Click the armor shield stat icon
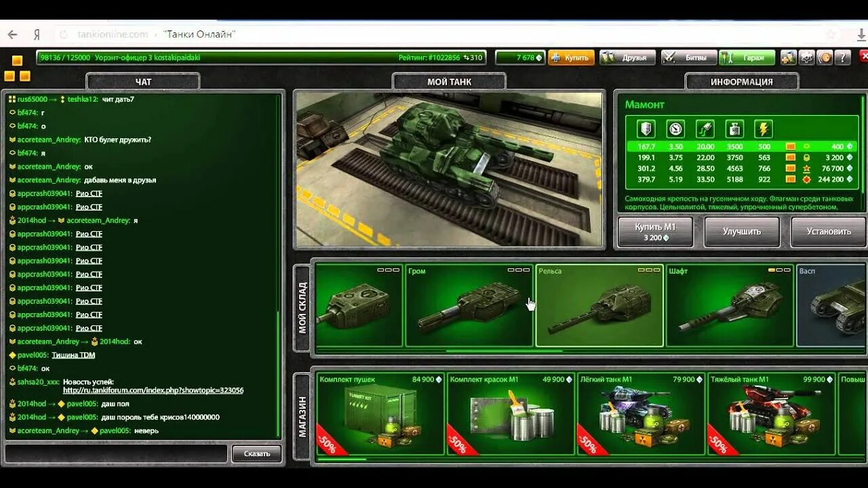Image resolution: width=868 pixels, height=488 pixels. pyautogui.click(x=646, y=129)
